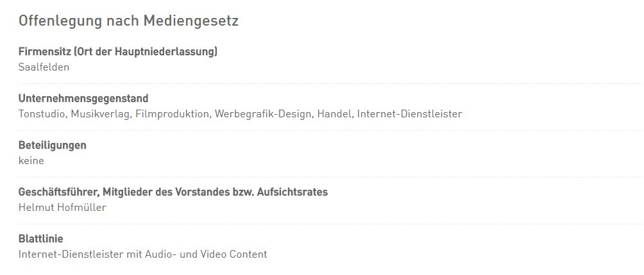Click the Firmensitz (Ort der Hauptniederlassung) label

[x=118, y=52]
